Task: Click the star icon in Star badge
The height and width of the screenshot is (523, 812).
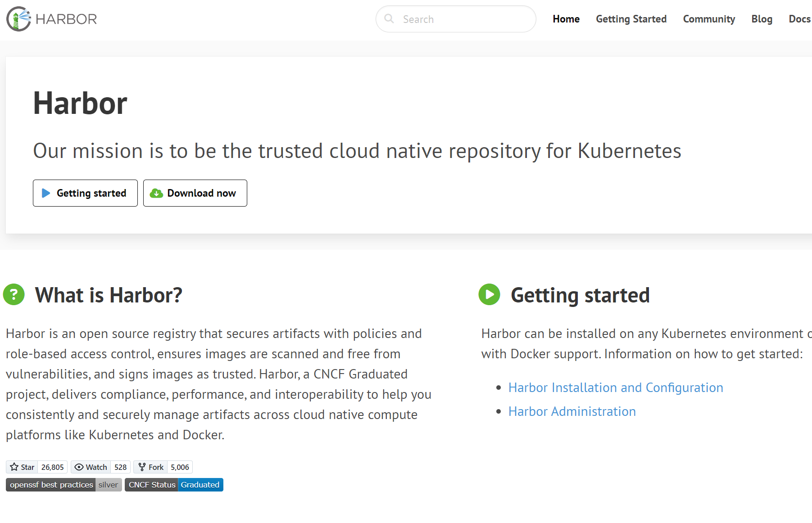Action: pyautogui.click(x=14, y=467)
